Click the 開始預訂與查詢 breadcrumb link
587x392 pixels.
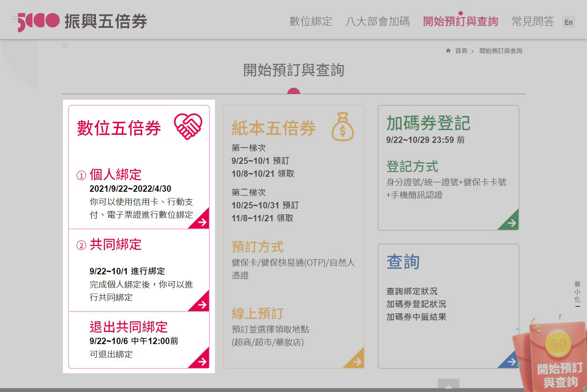(501, 50)
